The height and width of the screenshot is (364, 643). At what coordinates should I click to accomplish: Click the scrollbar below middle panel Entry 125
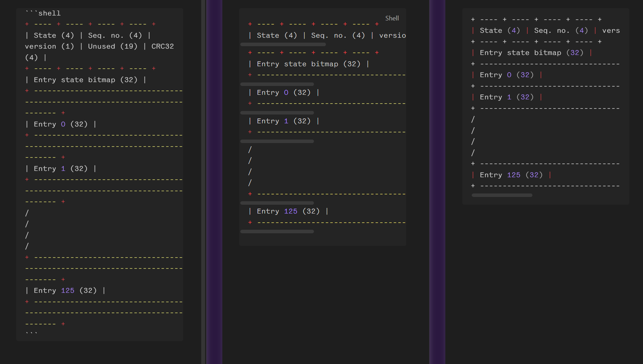tap(277, 232)
